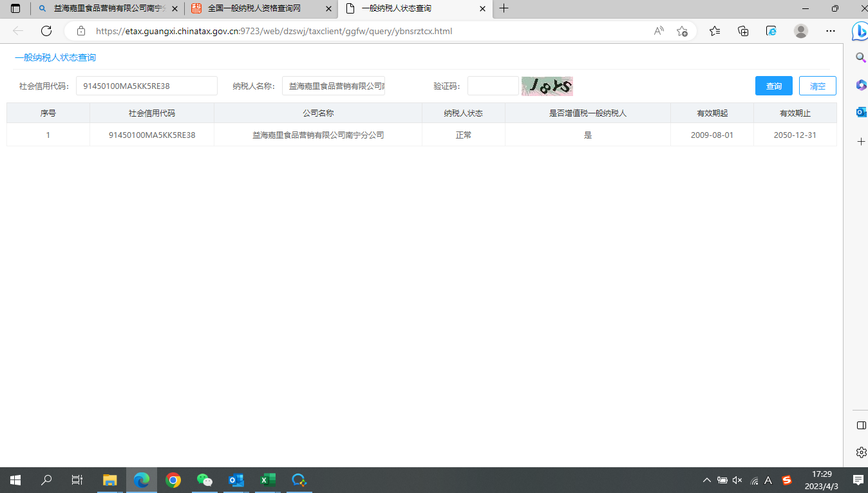Open WeChat from the taskbar
Image resolution: width=868 pixels, height=493 pixels.
pyautogui.click(x=205, y=480)
